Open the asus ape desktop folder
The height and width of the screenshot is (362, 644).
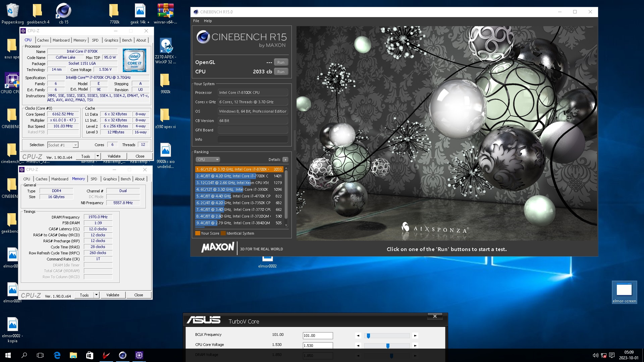click(12, 48)
